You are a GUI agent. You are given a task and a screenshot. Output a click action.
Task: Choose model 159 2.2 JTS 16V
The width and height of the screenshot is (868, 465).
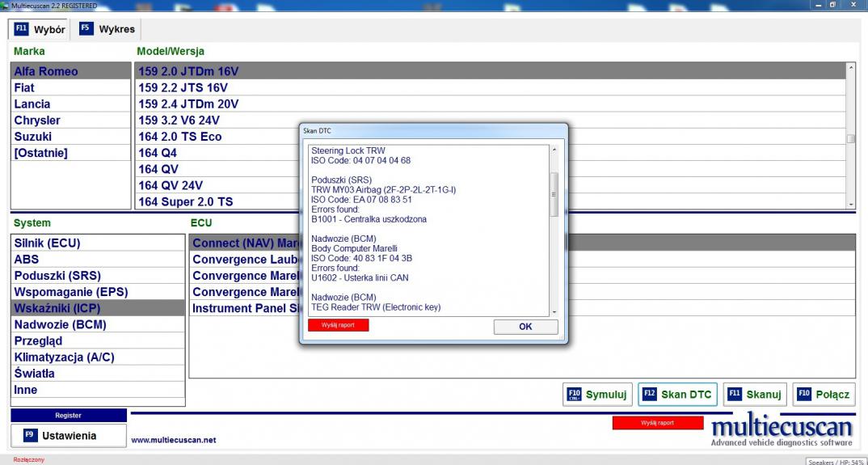(491, 87)
